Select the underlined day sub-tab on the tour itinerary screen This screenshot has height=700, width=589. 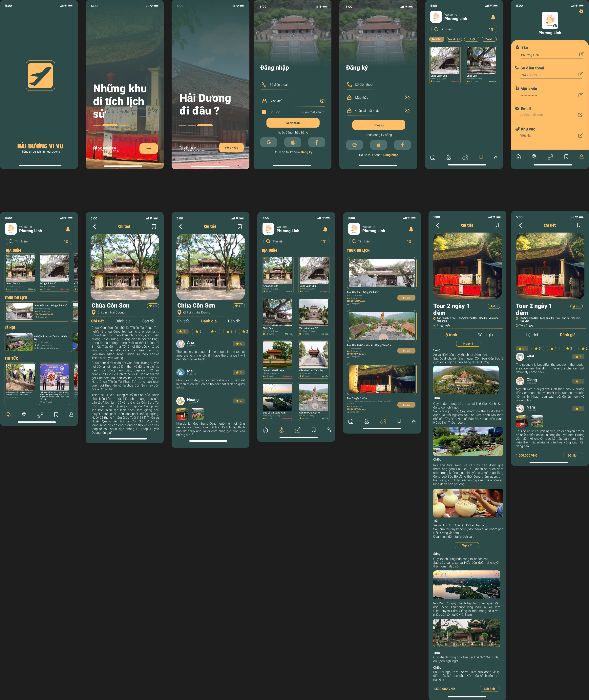(467, 344)
